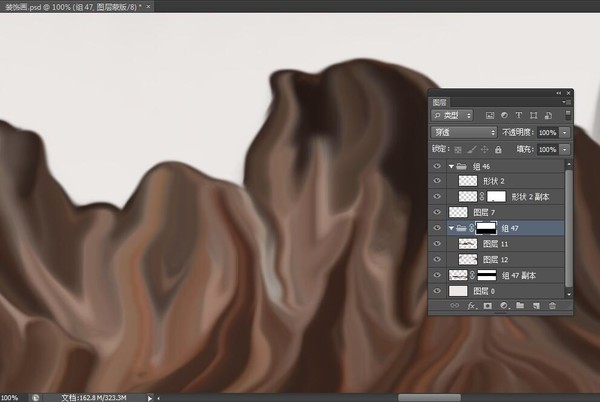
Task: Open status bar info arrow menu
Action: click(150, 398)
